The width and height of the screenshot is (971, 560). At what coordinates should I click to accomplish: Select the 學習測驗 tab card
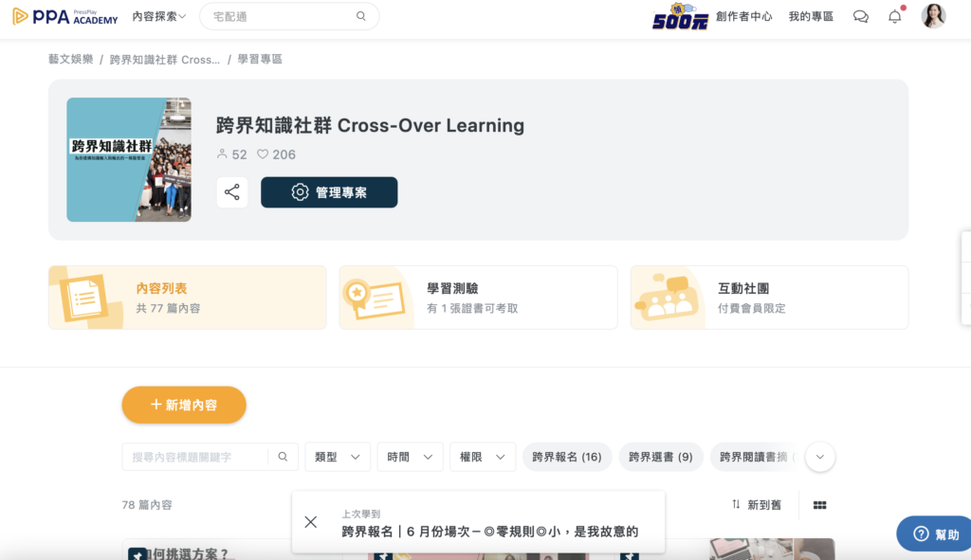tap(478, 298)
